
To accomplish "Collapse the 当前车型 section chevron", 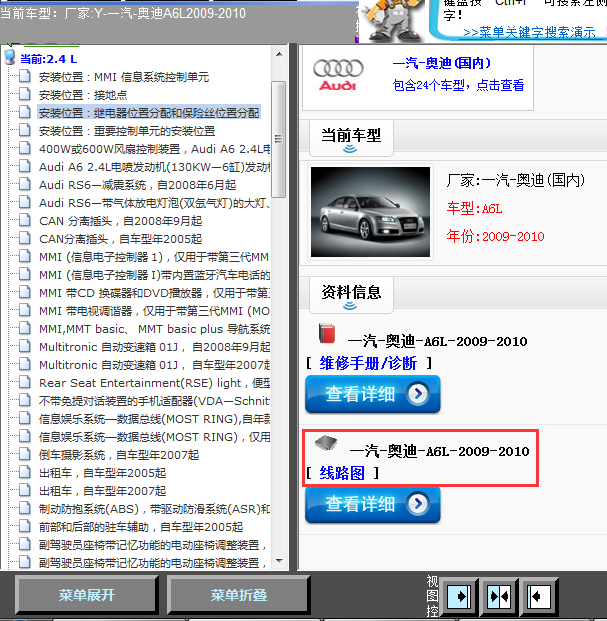I will 350,149.
